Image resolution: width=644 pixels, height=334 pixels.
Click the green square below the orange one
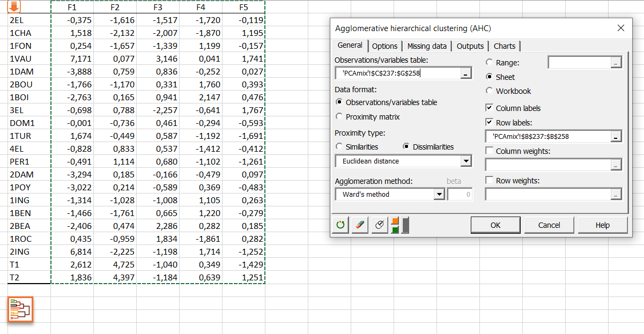pos(395,230)
